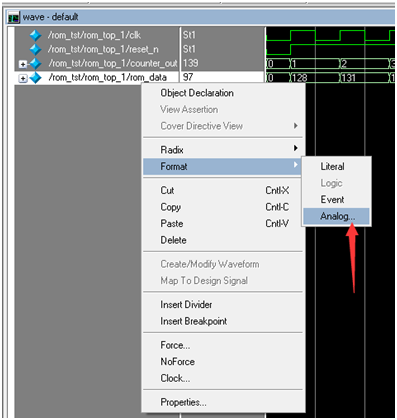Expand the rom_data signal bus
This screenshot has height=420, width=397.
click(23, 78)
